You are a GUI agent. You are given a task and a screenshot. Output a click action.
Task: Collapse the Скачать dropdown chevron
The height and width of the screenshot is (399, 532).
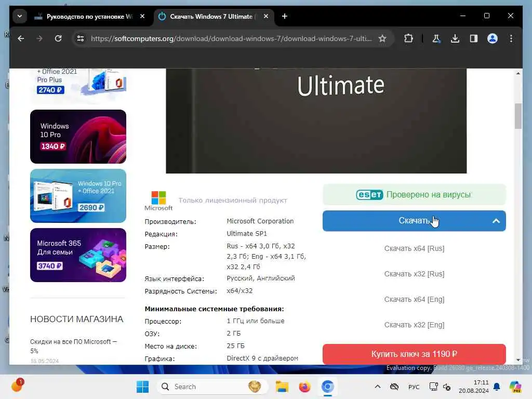(x=496, y=221)
